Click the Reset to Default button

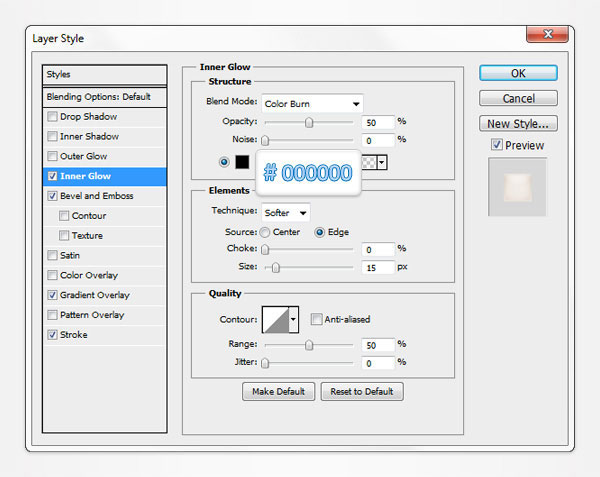[x=362, y=391]
